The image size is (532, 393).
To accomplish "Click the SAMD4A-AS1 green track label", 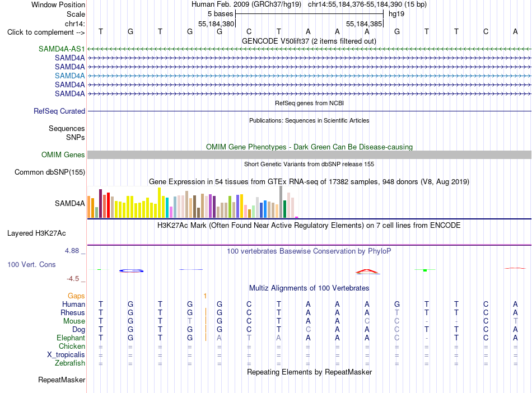I will coord(62,49).
